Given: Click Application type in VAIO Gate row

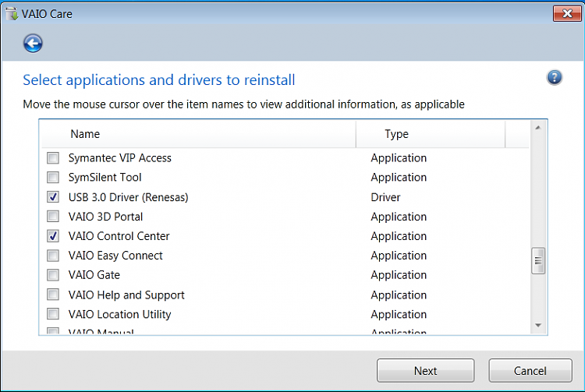Looking at the screenshot, I should pos(399,275).
